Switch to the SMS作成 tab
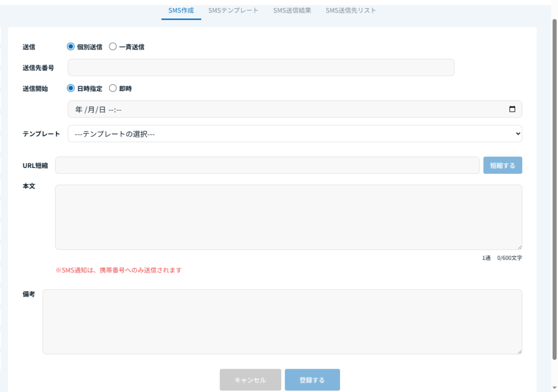Screen dimensions: 558x392 click(181, 10)
